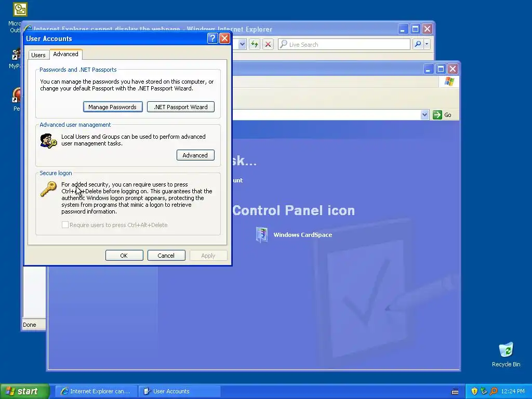Click the 12:24 PM clock
Image resolution: width=532 pixels, height=399 pixels.
pos(513,391)
